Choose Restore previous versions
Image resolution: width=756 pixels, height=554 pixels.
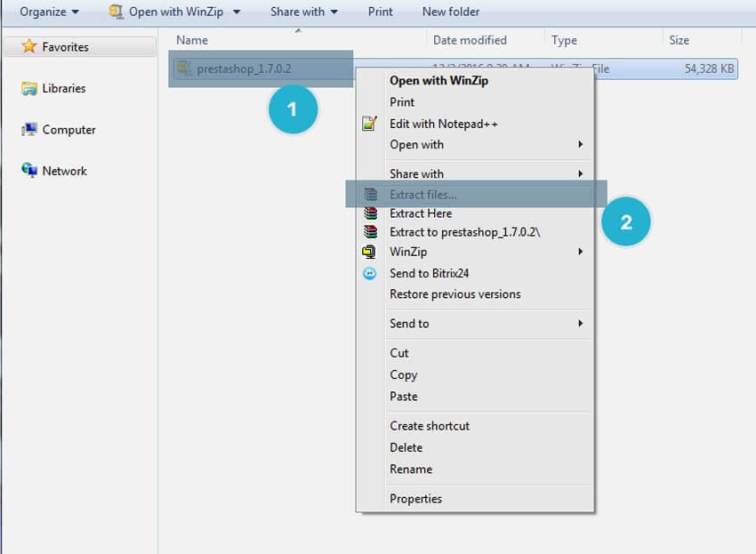[x=454, y=294]
